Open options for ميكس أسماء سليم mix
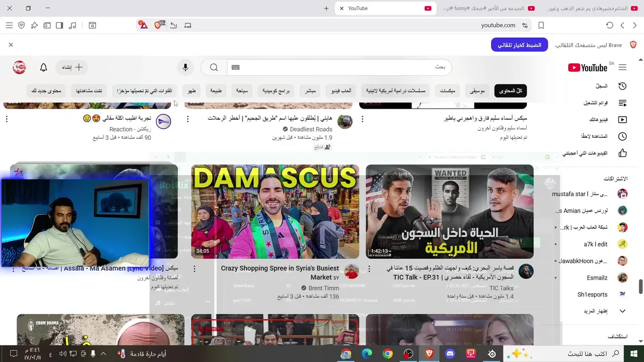Image resolution: width=644 pixels, height=362 pixels. tap(362, 119)
